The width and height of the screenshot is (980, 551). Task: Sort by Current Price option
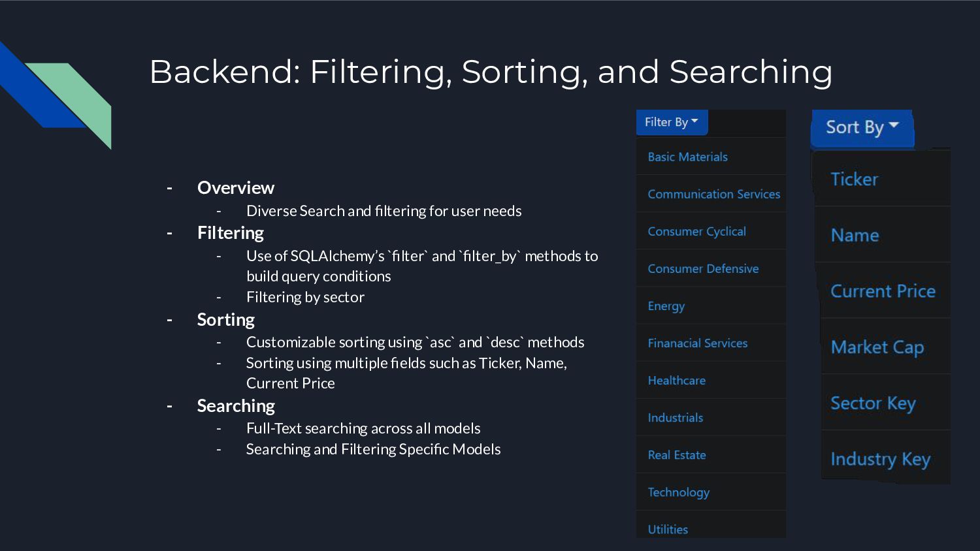pyautogui.click(x=884, y=291)
